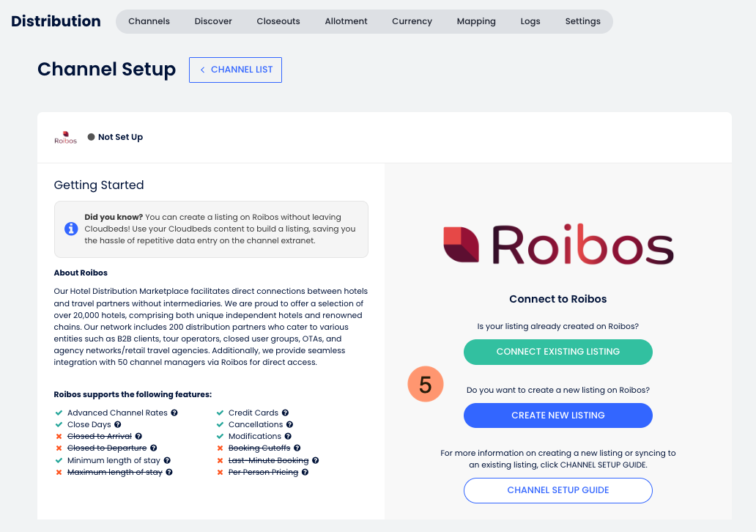The image size is (756, 532).
Task: Click the Connect Existing Listing button
Action: click(557, 352)
